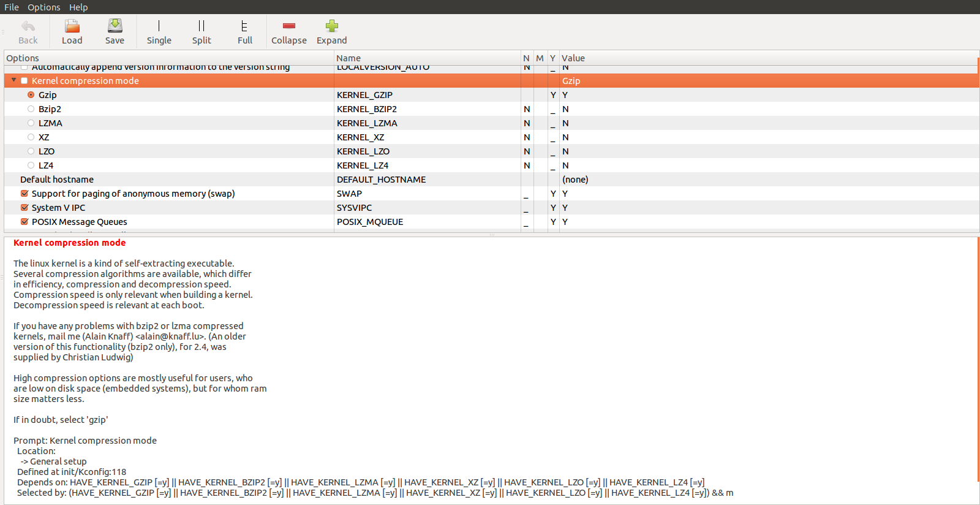The height and width of the screenshot is (505, 980).
Task: Click the Value column header
Action: (x=573, y=58)
